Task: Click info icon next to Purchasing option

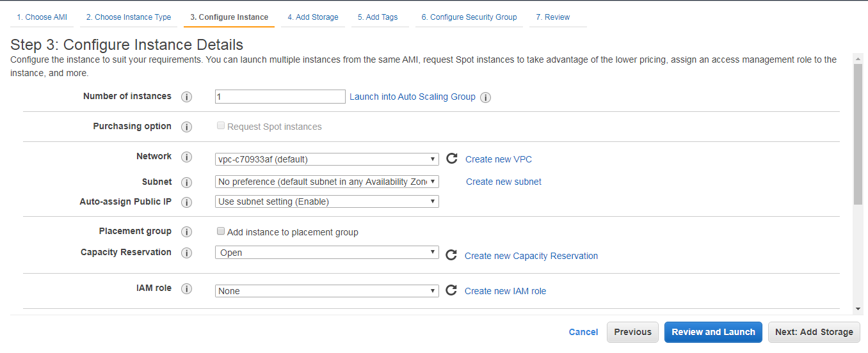Action: pyautogui.click(x=186, y=127)
